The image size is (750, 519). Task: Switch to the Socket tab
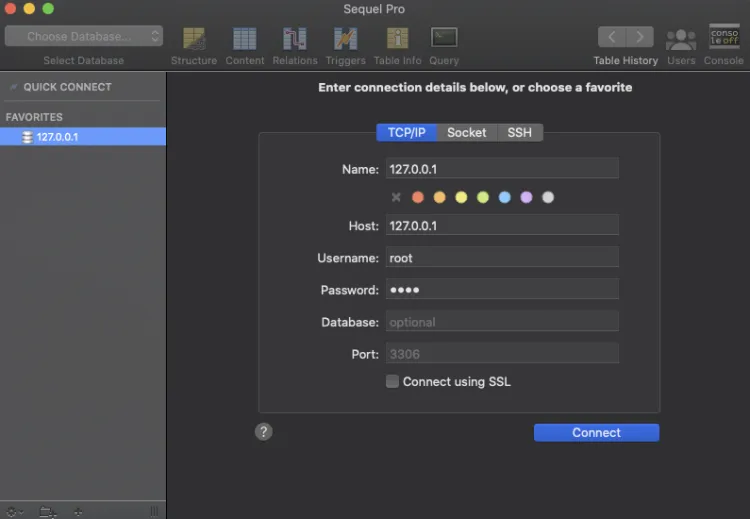pos(466,132)
